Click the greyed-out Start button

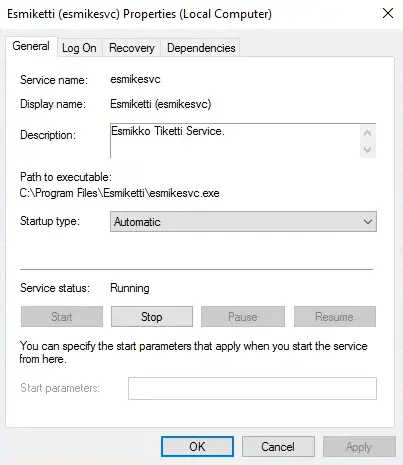point(62,317)
